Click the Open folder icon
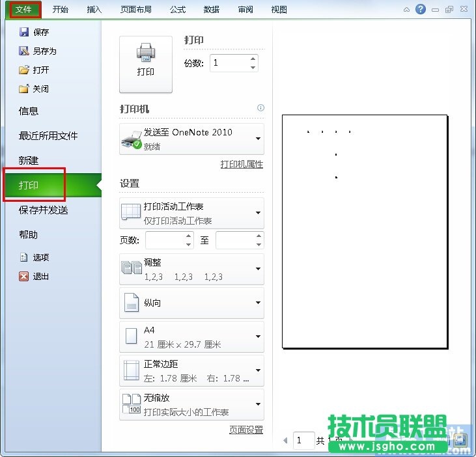476x457 pixels. point(24,70)
